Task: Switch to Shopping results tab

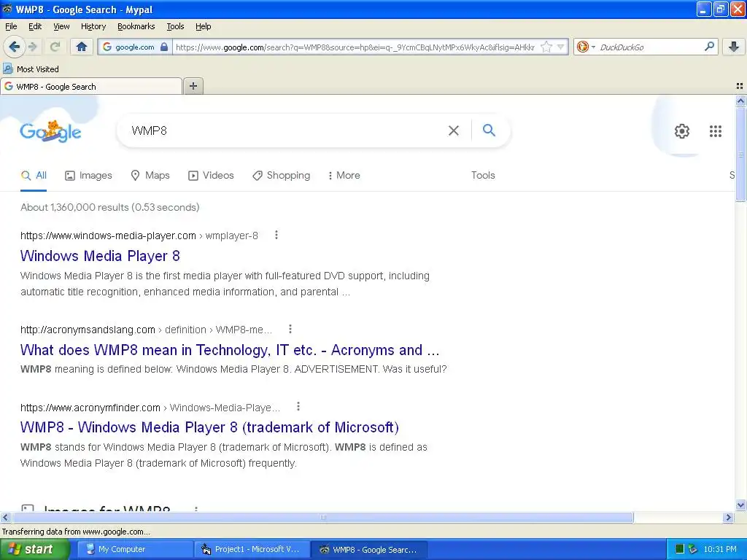Action: tap(281, 175)
